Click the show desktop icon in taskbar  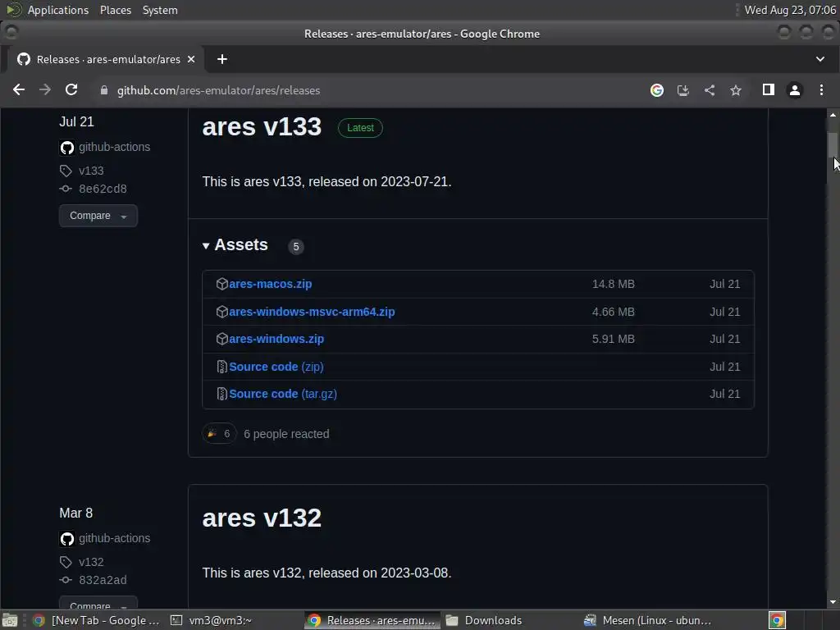[10, 620]
